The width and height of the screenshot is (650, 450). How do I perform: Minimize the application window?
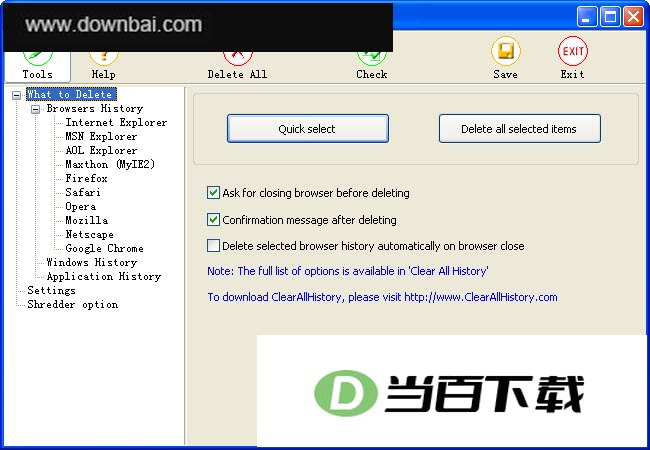tap(587, 17)
